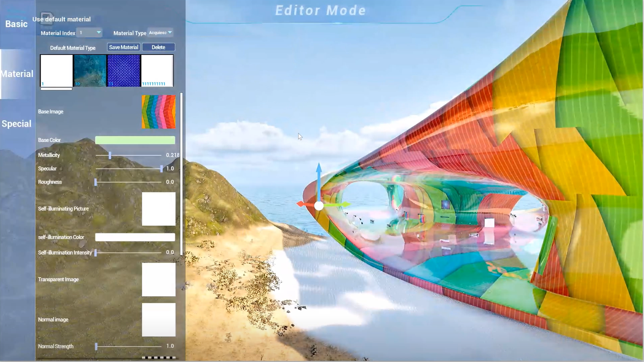Toggle the Use default material checkbox
The image size is (644, 362).
point(46,18)
